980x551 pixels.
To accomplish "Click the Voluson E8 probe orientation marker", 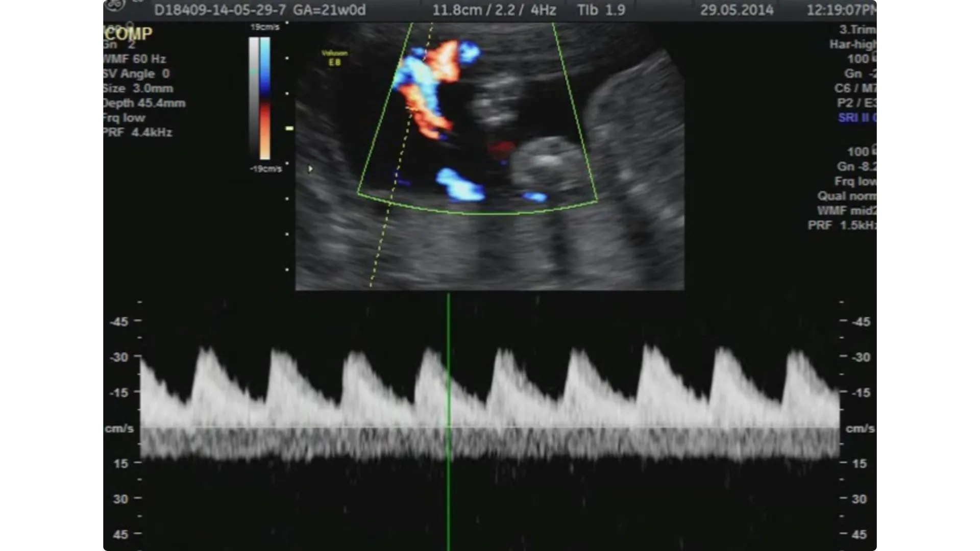I will 334,58.
